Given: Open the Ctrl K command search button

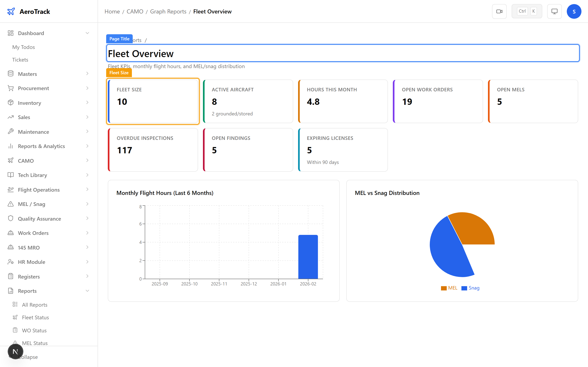Looking at the screenshot, I should tap(527, 11).
